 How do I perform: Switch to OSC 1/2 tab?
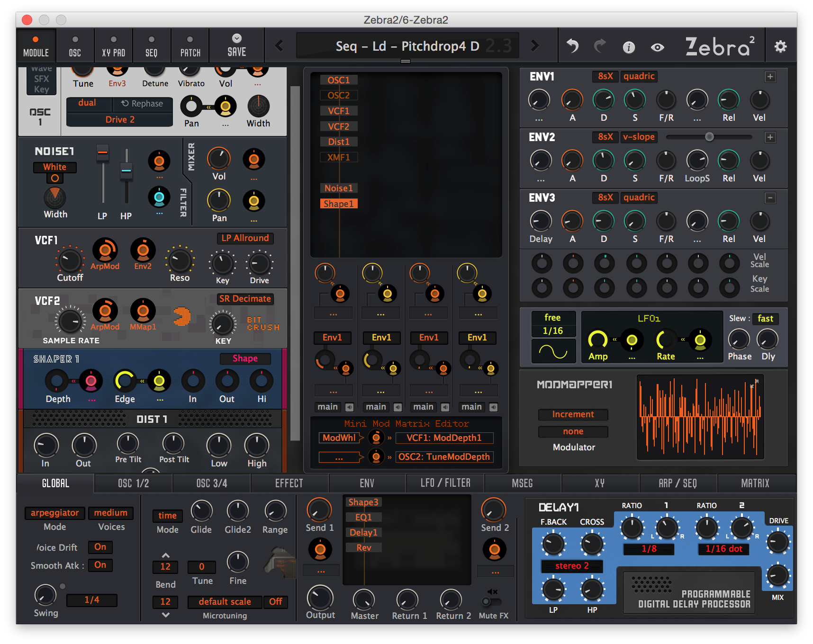coord(133,483)
